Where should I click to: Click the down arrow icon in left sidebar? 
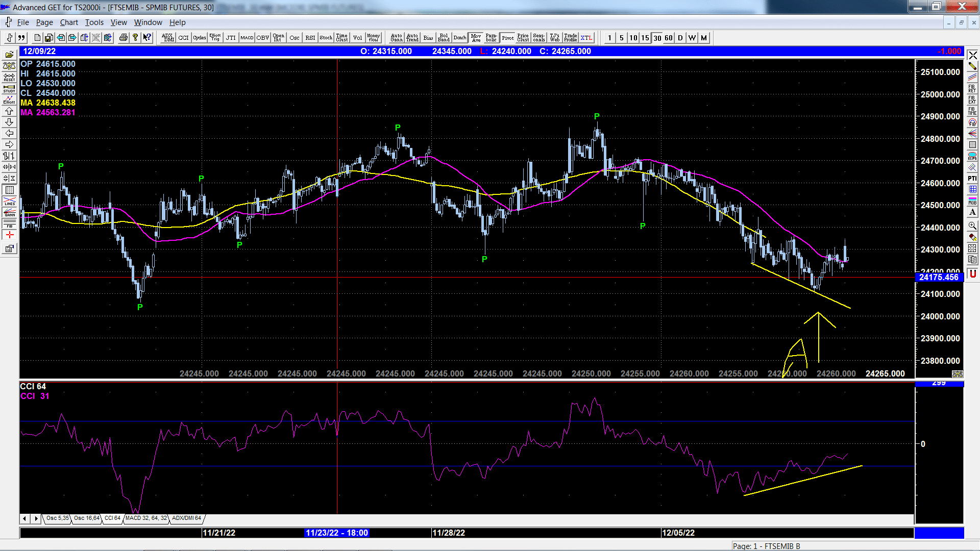[x=9, y=122]
